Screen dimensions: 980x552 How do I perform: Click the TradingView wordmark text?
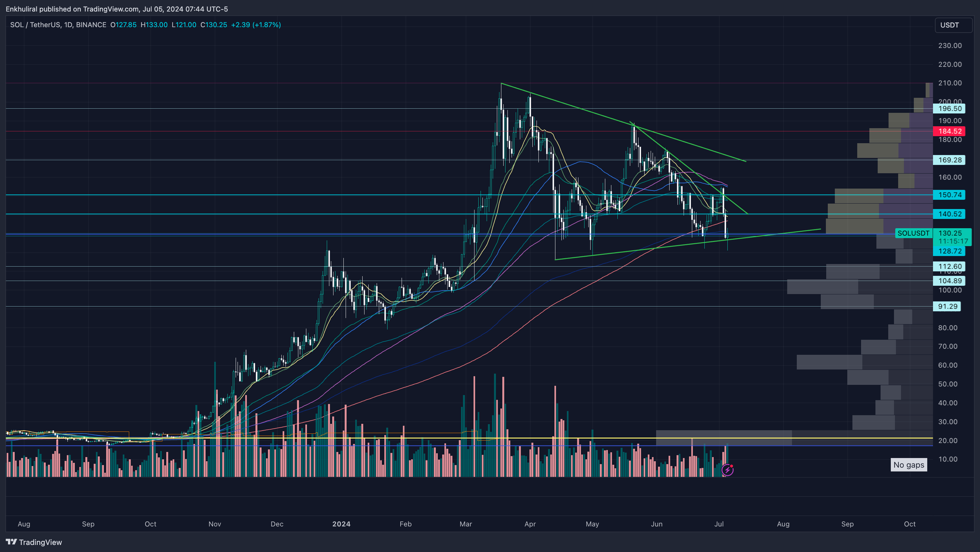40,542
